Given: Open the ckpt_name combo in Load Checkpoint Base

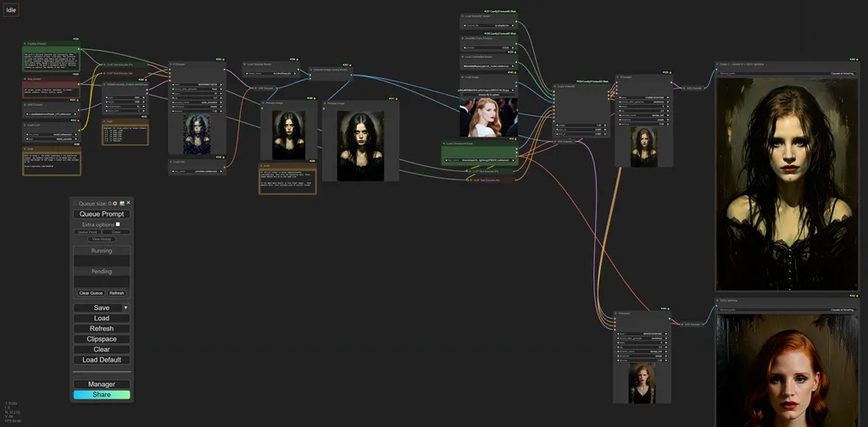Looking at the screenshot, I should pyautogui.click(x=480, y=160).
